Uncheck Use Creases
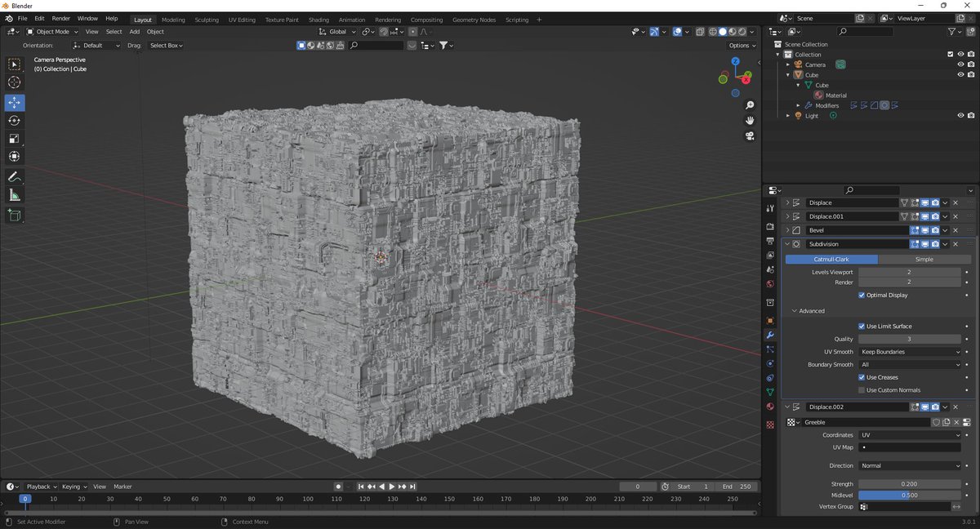Image resolution: width=980 pixels, height=529 pixels. 862,378
